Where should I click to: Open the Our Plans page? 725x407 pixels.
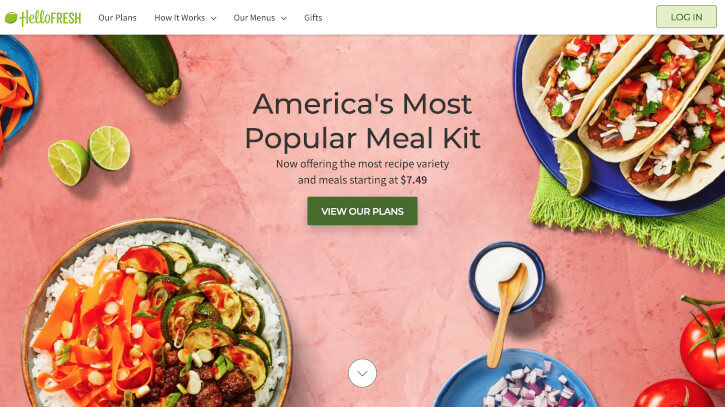(117, 18)
